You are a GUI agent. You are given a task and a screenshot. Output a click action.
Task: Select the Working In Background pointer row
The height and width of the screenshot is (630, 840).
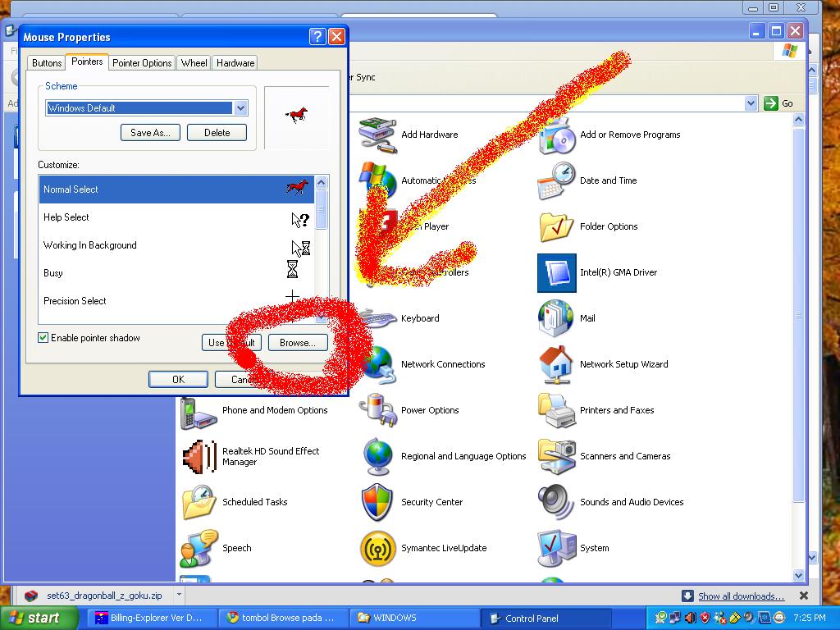pyautogui.click(x=176, y=245)
